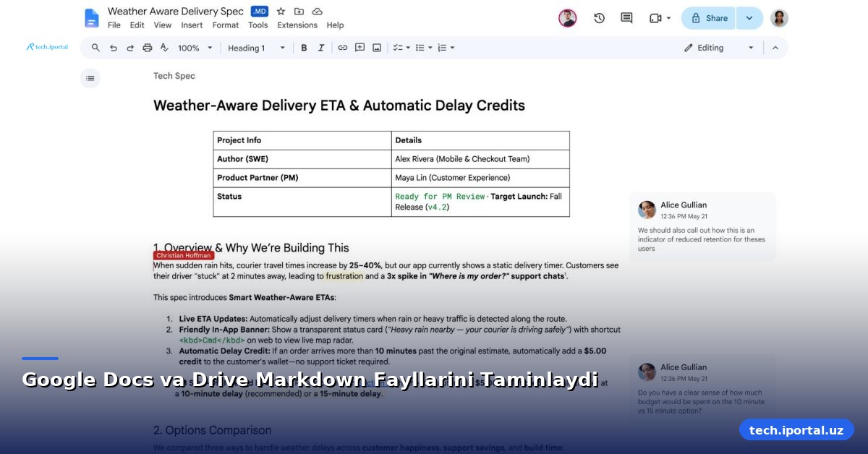Open Alice Gullian's retention comment card
Image resolution: width=868 pixels, height=454 pixels.
pos(702,227)
